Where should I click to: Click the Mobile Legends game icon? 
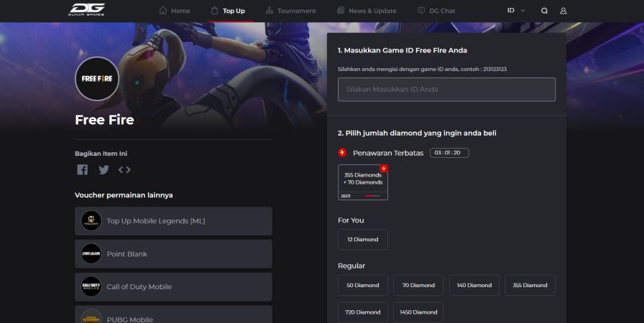tap(91, 221)
